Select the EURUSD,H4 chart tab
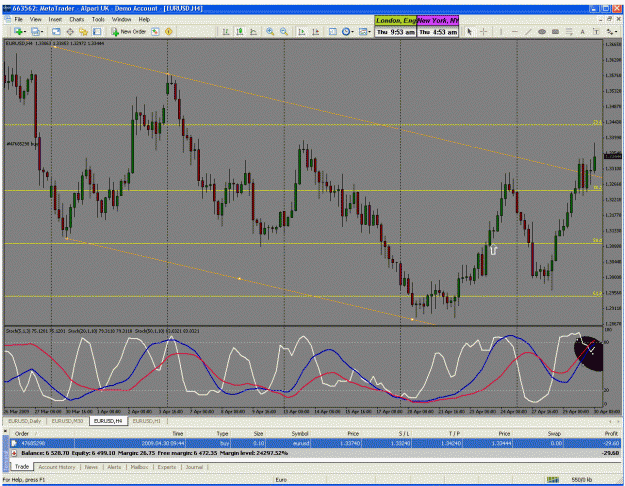 pos(108,421)
